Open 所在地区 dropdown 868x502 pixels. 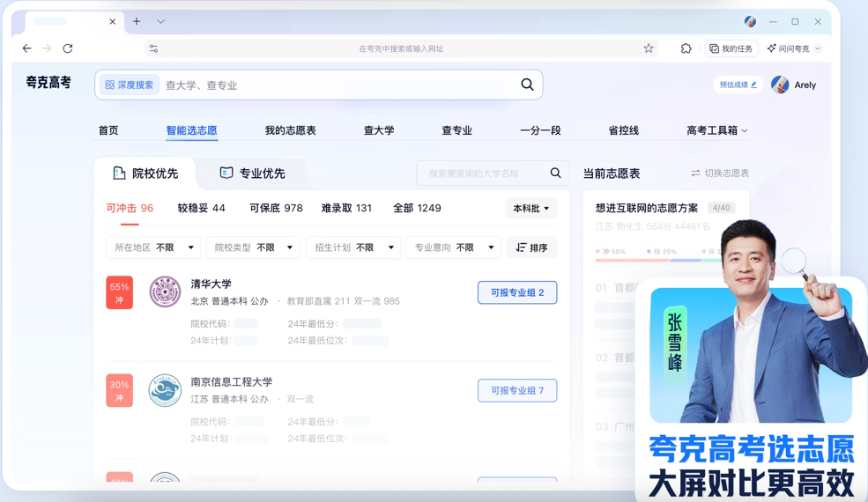pyautogui.click(x=154, y=247)
